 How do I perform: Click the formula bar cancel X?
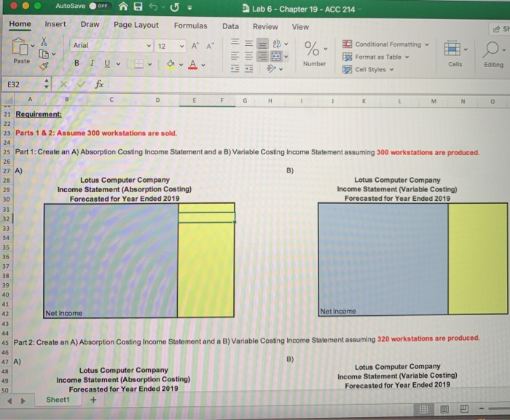click(x=64, y=84)
